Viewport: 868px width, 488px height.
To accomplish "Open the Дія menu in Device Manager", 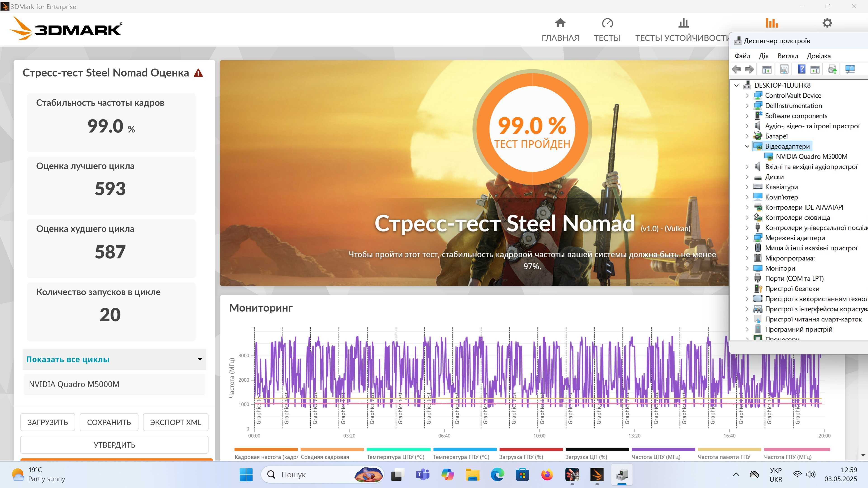I will pos(764,56).
